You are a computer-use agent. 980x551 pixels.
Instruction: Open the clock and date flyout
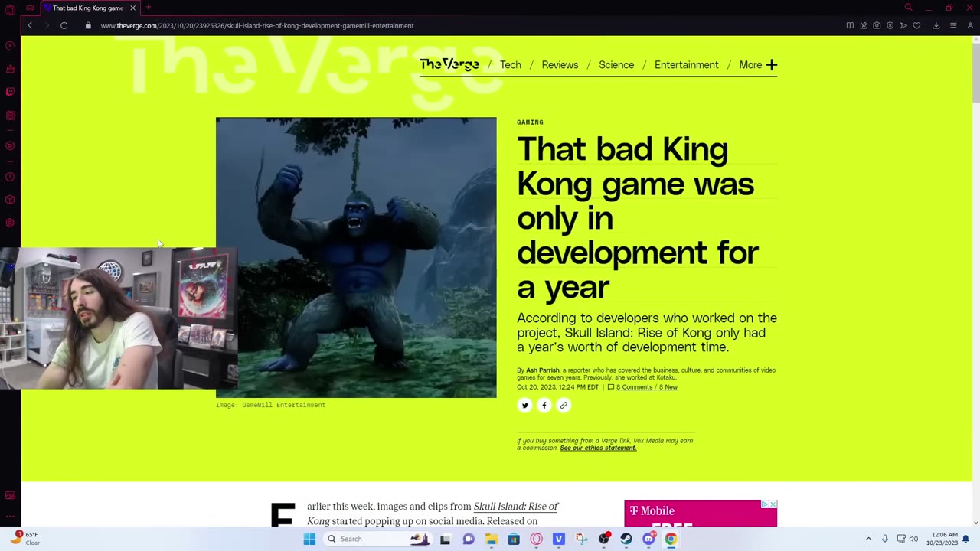[x=944, y=539]
